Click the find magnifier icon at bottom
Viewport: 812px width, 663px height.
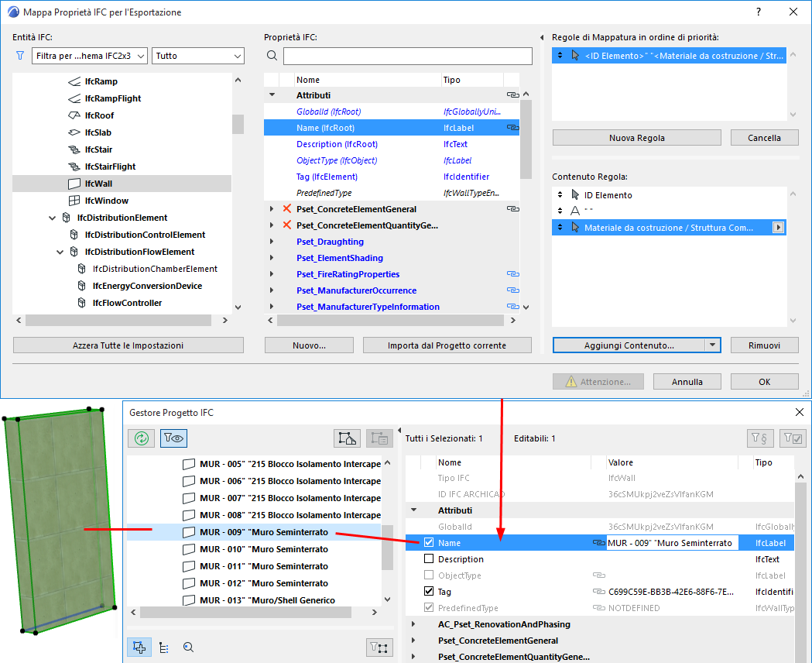click(x=189, y=648)
